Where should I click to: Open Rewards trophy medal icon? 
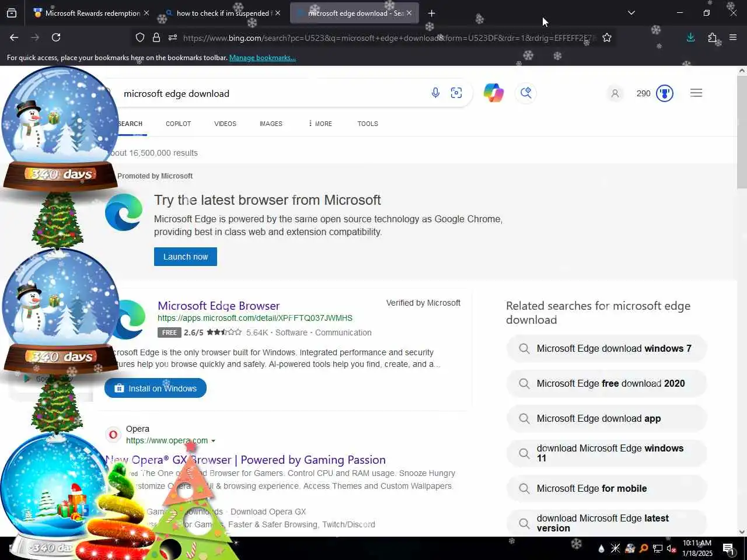(665, 93)
